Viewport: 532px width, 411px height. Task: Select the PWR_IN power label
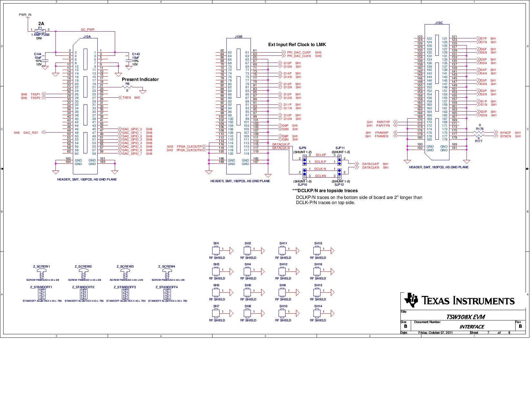pos(25,15)
